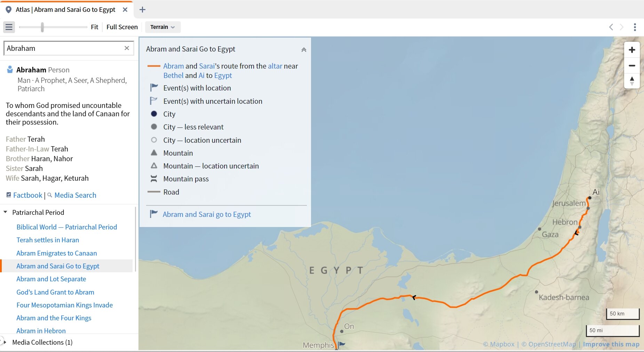
Task: Open the Improve this map link
Action: (611, 344)
